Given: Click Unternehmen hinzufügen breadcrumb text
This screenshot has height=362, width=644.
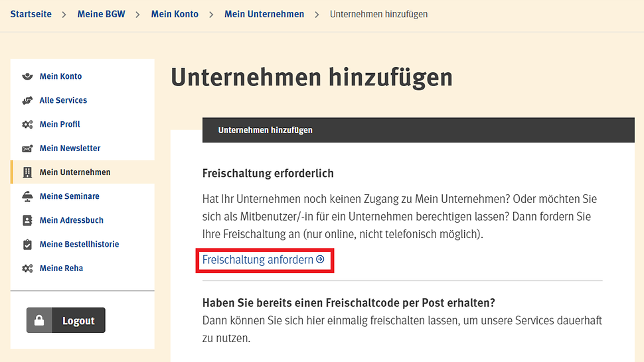Looking at the screenshot, I should (x=378, y=14).
